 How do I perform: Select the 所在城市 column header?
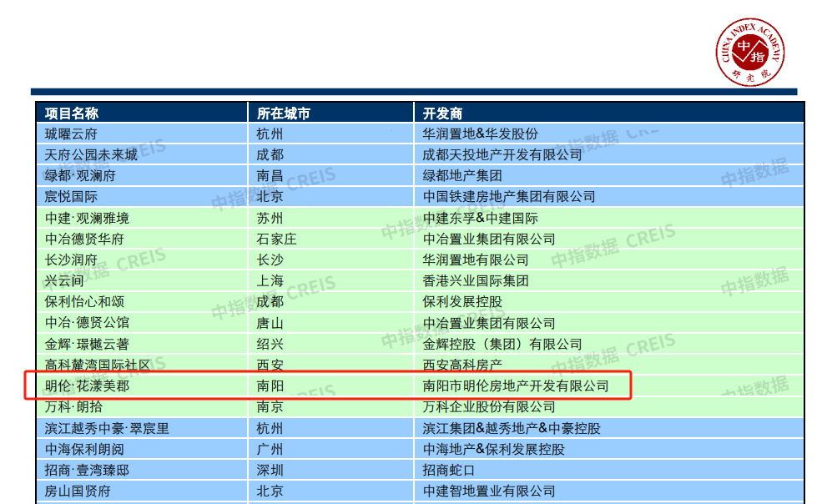(x=284, y=113)
